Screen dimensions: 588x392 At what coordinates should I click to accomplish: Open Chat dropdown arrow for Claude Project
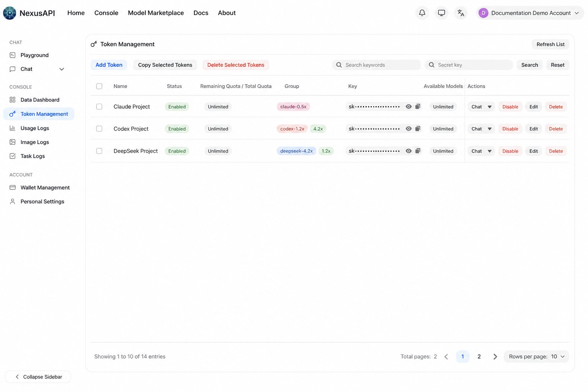pos(490,107)
